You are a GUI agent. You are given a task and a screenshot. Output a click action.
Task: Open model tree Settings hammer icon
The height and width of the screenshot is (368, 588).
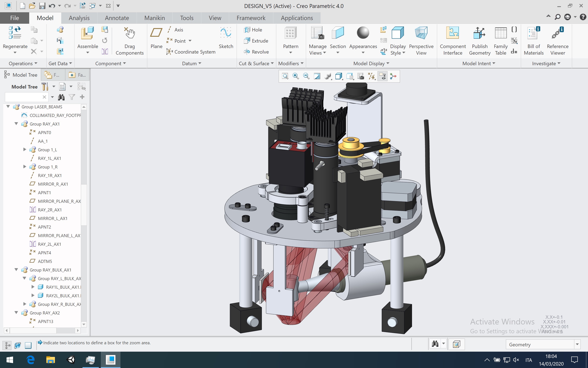click(x=45, y=87)
